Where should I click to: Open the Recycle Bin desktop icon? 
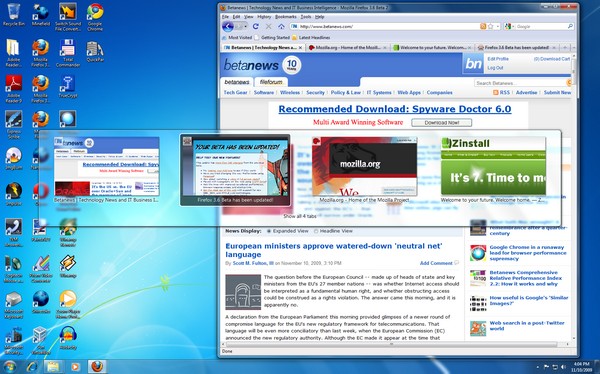click(14, 15)
